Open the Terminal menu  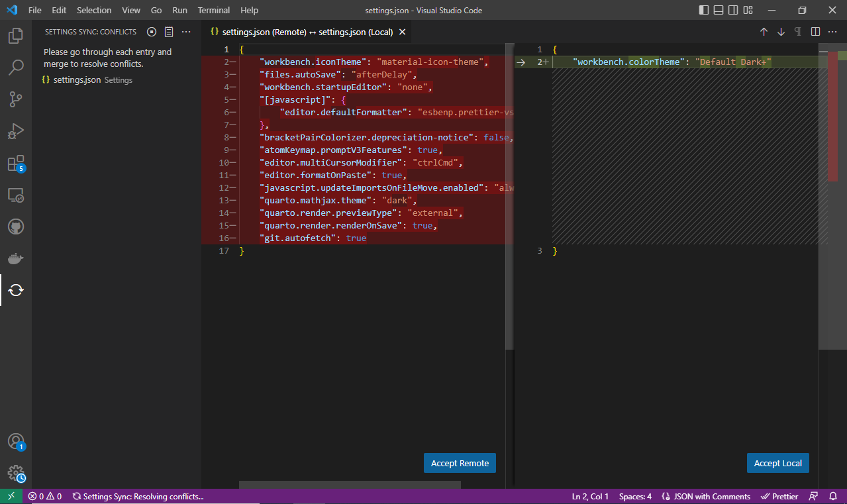coord(213,11)
